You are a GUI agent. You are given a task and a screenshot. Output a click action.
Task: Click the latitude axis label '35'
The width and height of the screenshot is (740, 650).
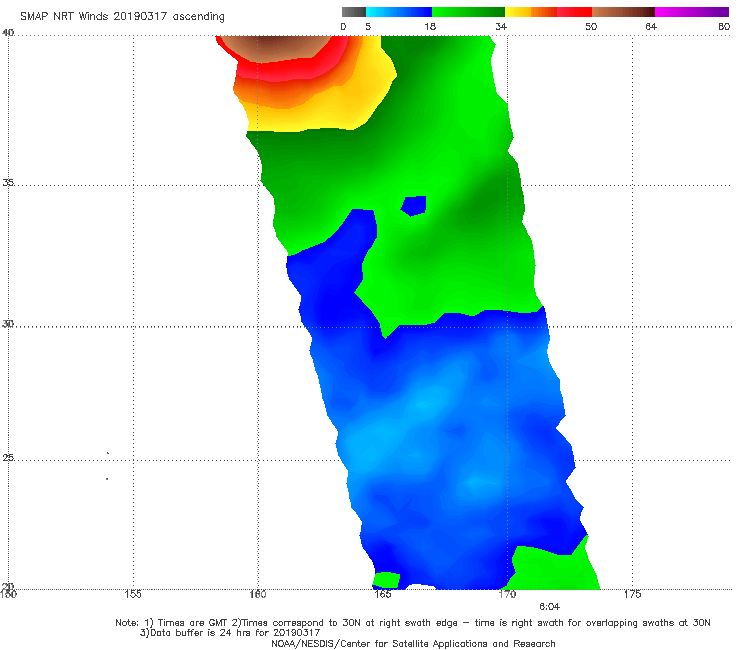[x=8, y=182]
